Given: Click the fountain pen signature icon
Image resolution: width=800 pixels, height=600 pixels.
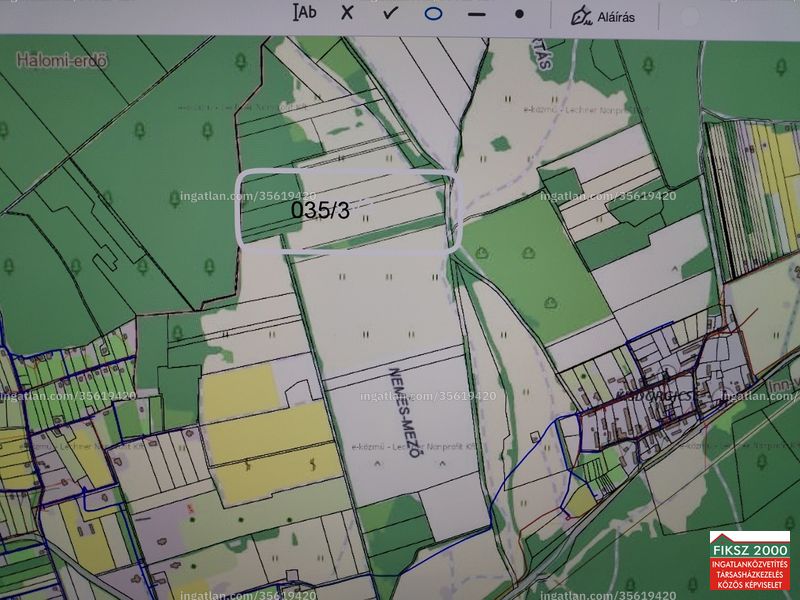Looking at the screenshot, I should click(581, 16).
